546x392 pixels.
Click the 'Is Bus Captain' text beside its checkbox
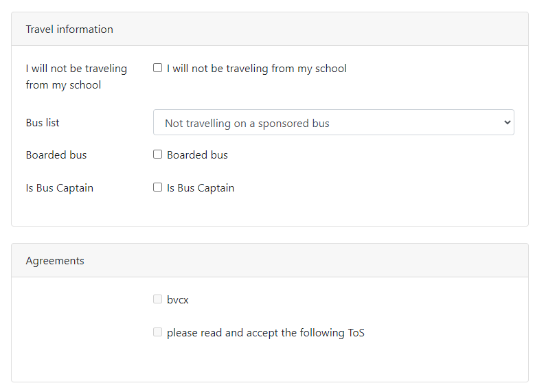point(201,188)
